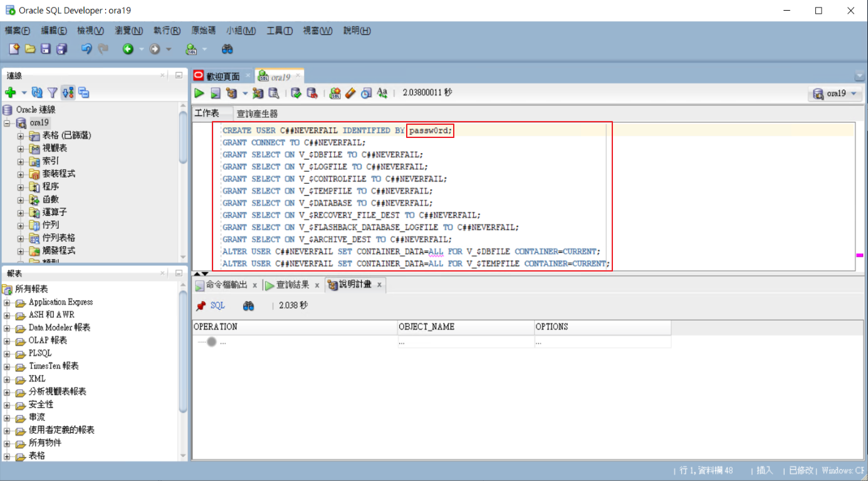Switch to the 命令檔輸出 tab

tap(227, 285)
